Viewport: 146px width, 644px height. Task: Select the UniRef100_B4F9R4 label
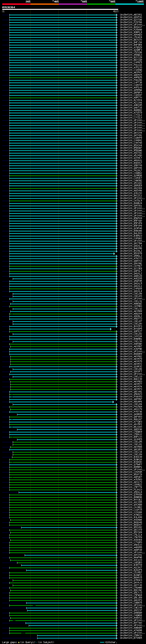tap(131, 45)
